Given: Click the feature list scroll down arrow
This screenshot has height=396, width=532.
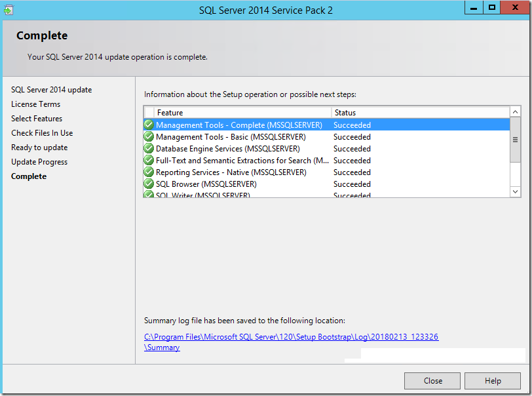Looking at the screenshot, I should coord(515,191).
